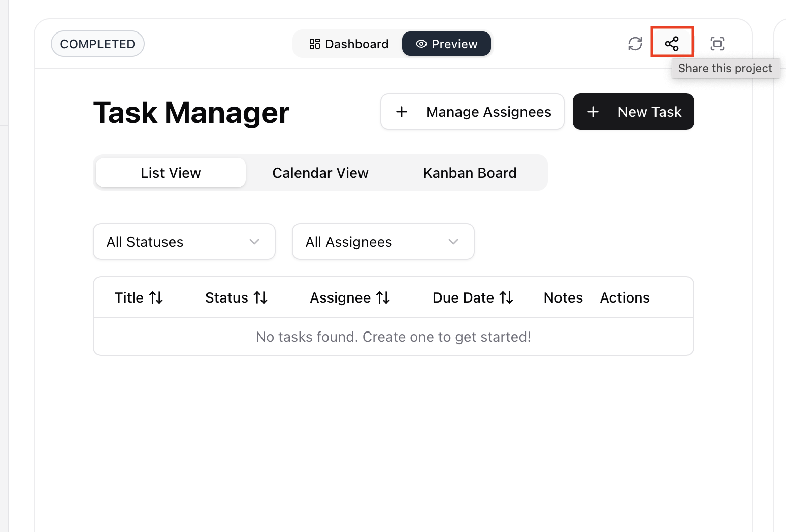Click the dashboard grid icon
This screenshot has height=532, width=786.
pyautogui.click(x=314, y=44)
